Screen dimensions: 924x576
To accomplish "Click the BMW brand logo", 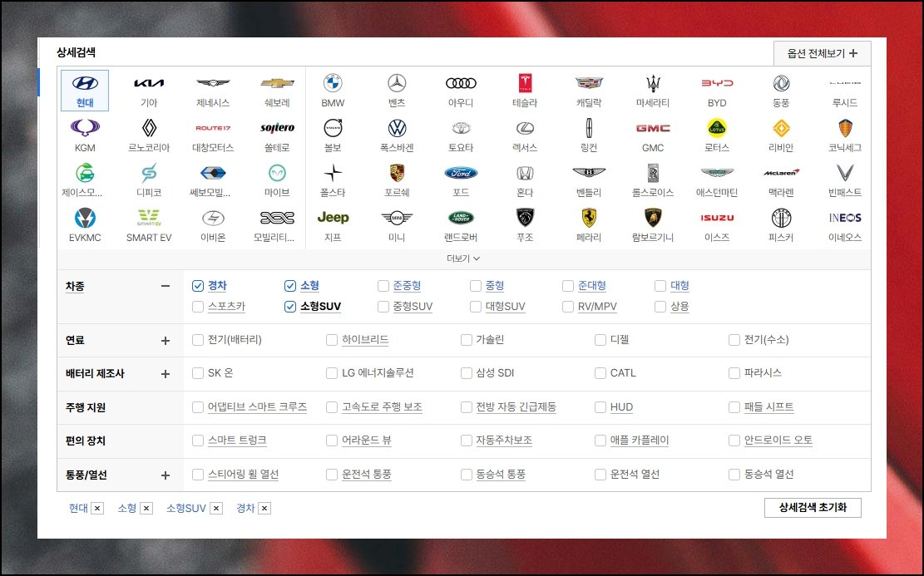I will click(333, 83).
